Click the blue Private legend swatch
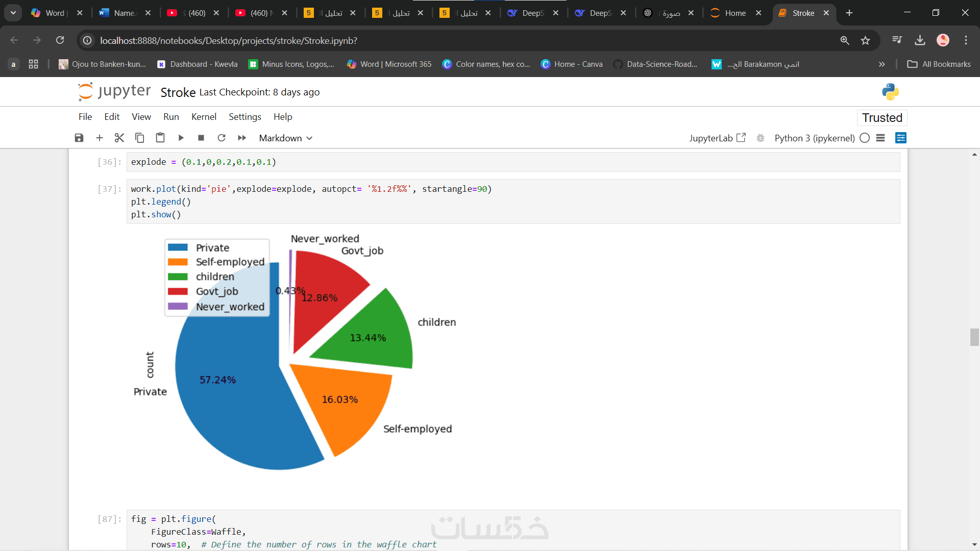Viewport: 980px width, 551px height. coord(178,247)
